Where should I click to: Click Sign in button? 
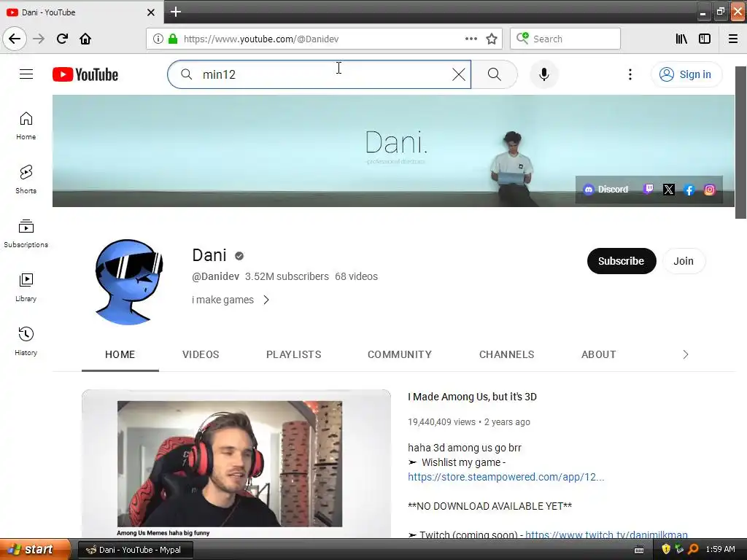click(x=686, y=74)
